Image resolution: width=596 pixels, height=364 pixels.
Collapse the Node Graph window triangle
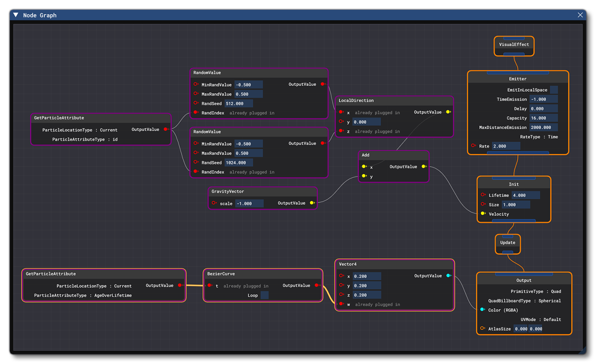point(16,15)
